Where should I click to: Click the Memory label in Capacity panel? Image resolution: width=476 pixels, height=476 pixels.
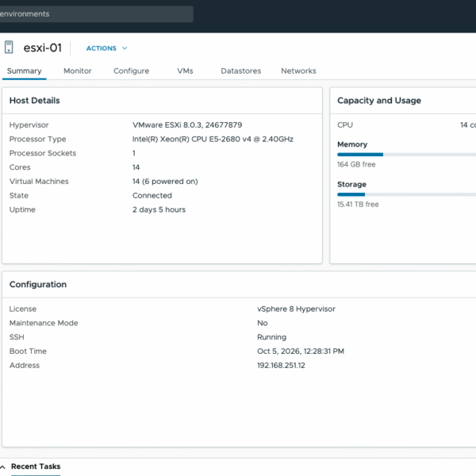pos(352,144)
